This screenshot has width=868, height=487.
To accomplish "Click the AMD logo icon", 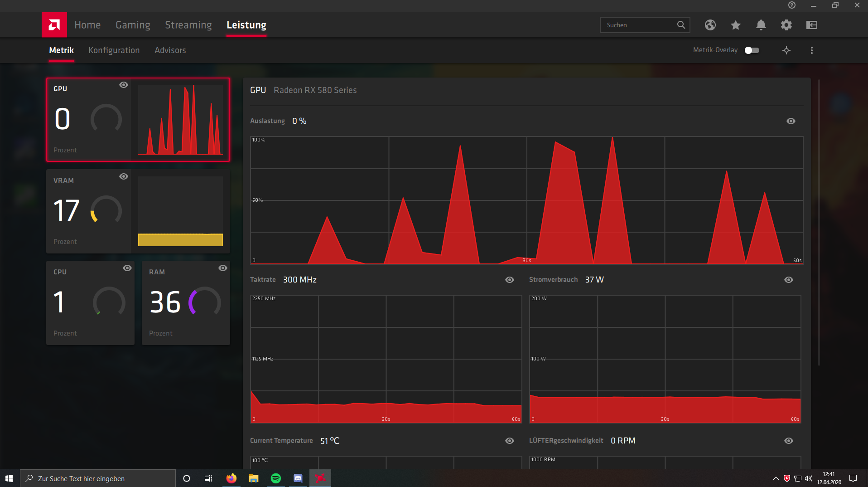I will (x=54, y=25).
